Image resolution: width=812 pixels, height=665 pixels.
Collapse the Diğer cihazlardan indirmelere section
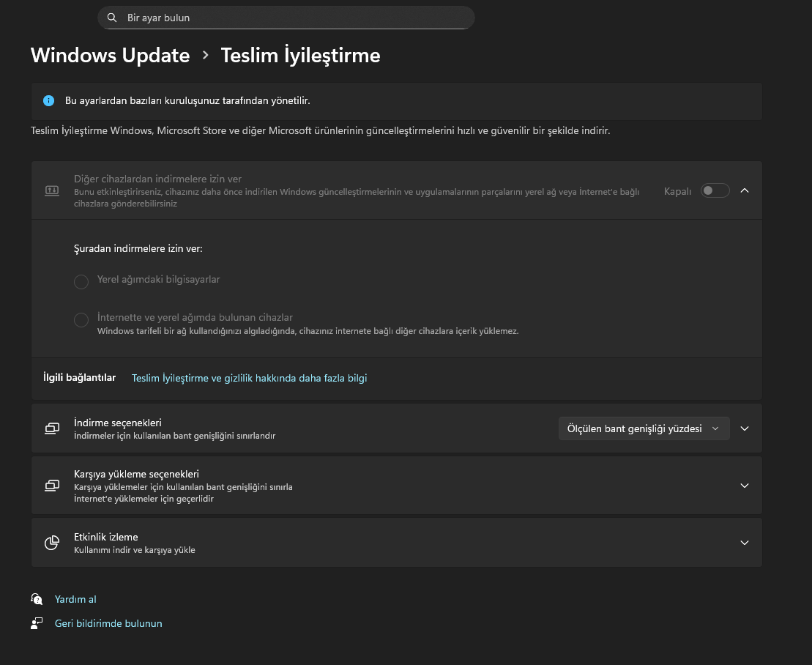[x=745, y=190]
